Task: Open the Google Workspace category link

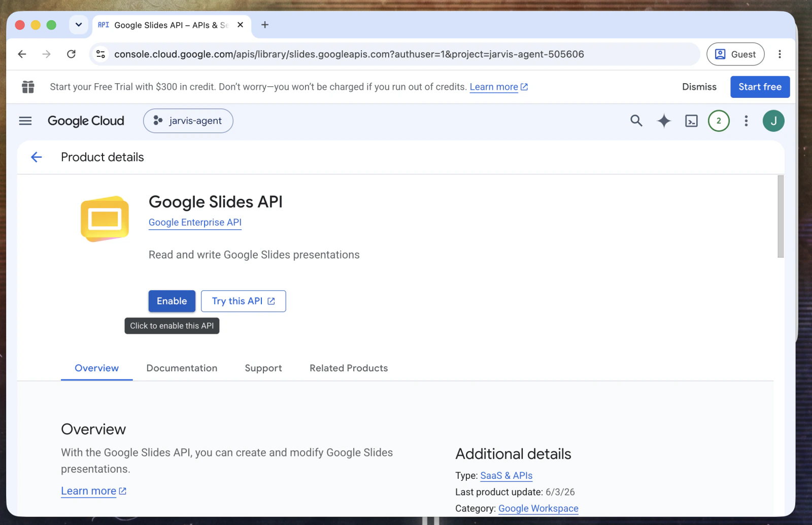Action: pos(538,508)
